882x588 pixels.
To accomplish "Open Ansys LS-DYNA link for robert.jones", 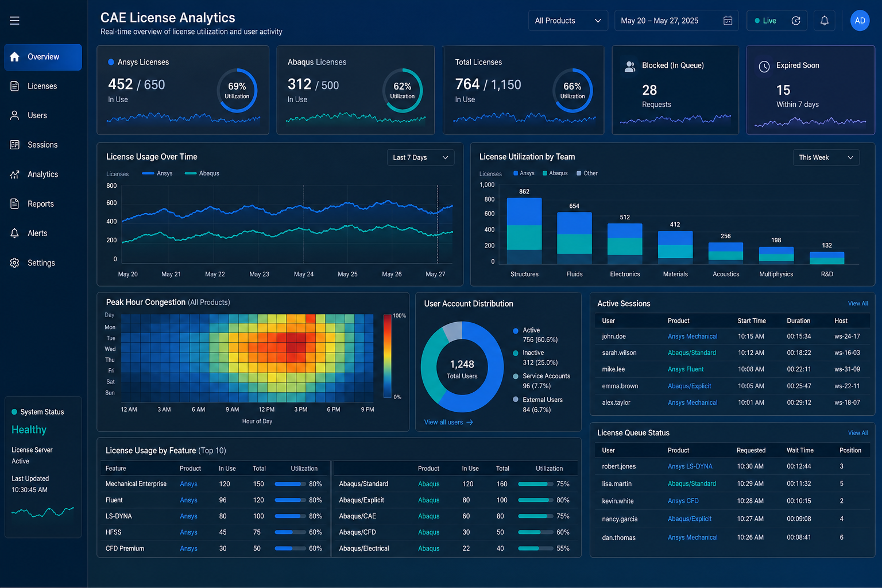I will click(690, 466).
